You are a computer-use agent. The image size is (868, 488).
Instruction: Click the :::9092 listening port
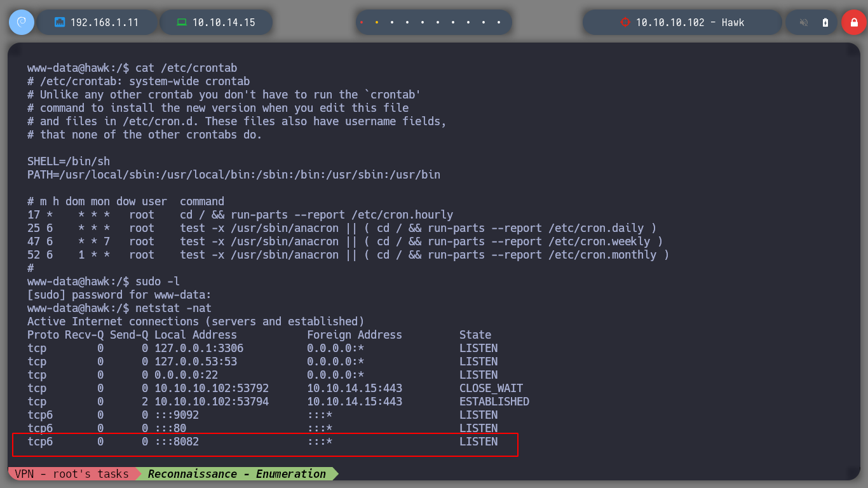[x=177, y=415]
